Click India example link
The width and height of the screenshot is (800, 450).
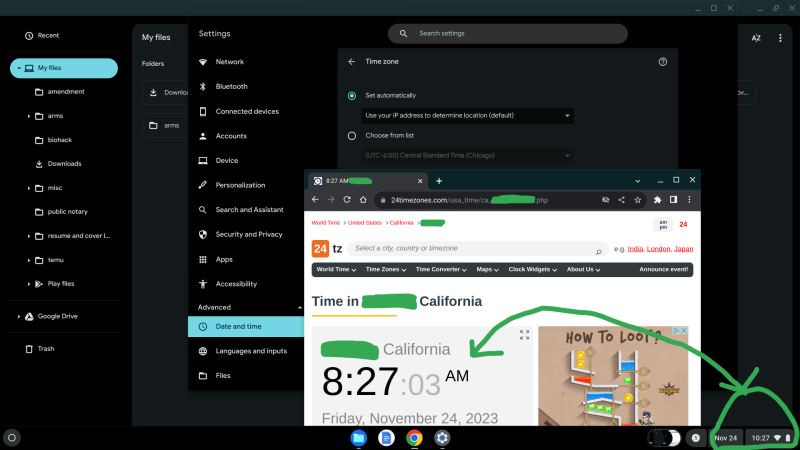635,249
